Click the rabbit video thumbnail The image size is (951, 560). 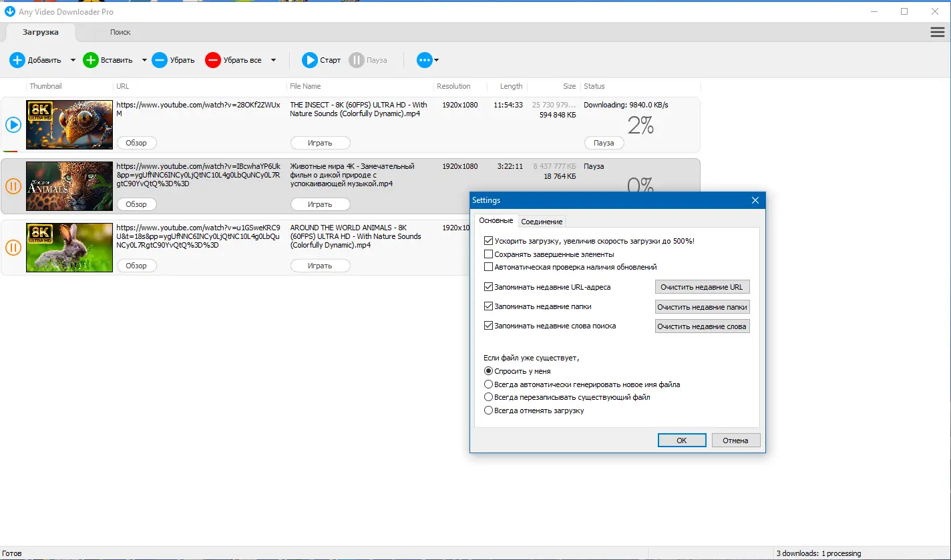click(69, 247)
